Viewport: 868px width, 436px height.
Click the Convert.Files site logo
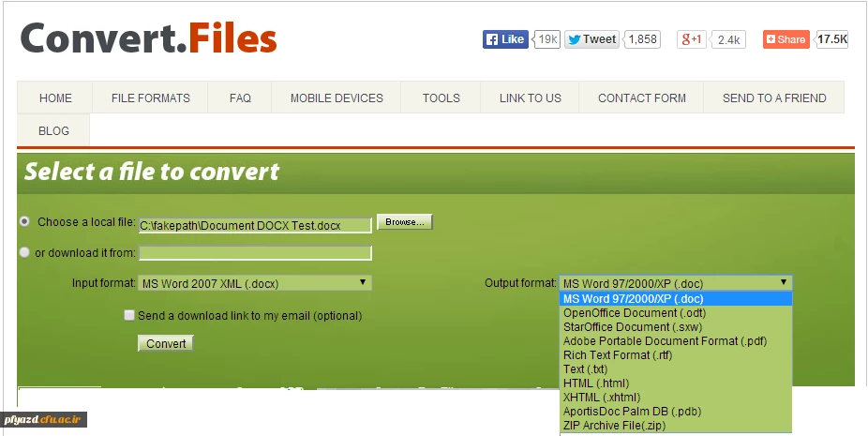tap(148, 38)
